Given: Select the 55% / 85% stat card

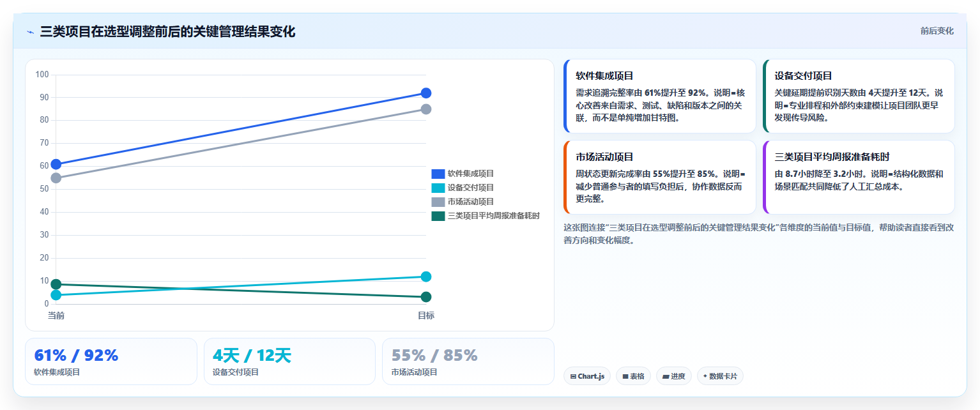Looking at the screenshot, I should pyautogui.click(x=468, y=361).
